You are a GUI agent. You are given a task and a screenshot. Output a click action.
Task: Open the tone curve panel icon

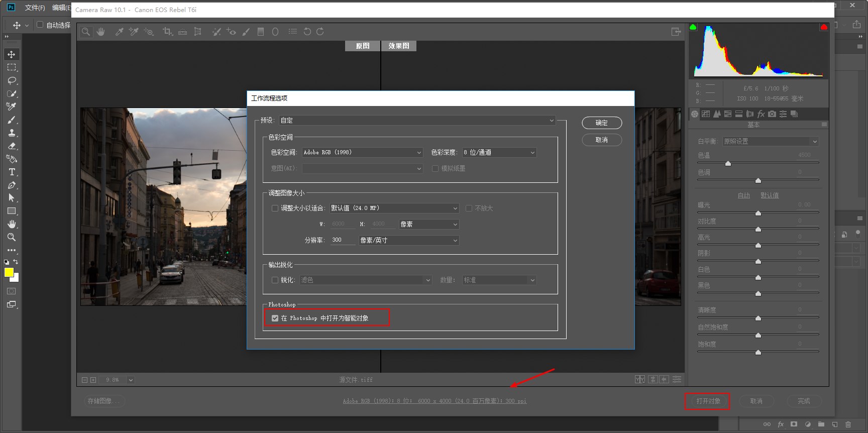706,114
